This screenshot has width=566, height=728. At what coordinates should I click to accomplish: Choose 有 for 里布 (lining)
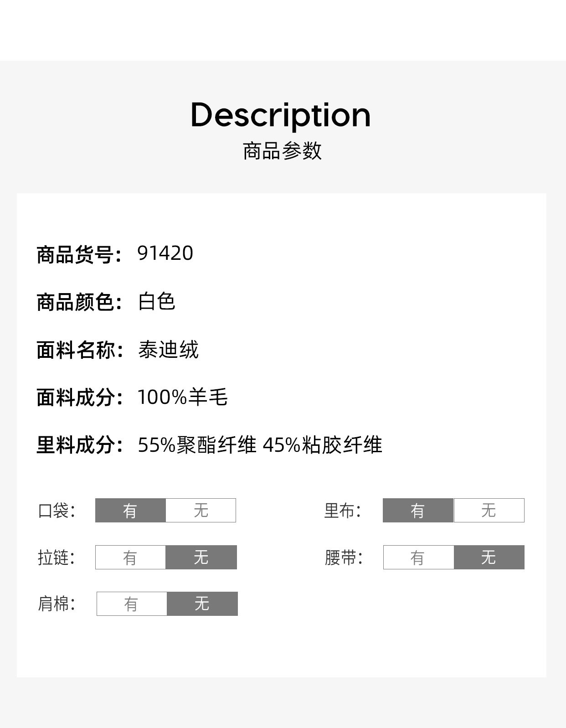[418, 510]
